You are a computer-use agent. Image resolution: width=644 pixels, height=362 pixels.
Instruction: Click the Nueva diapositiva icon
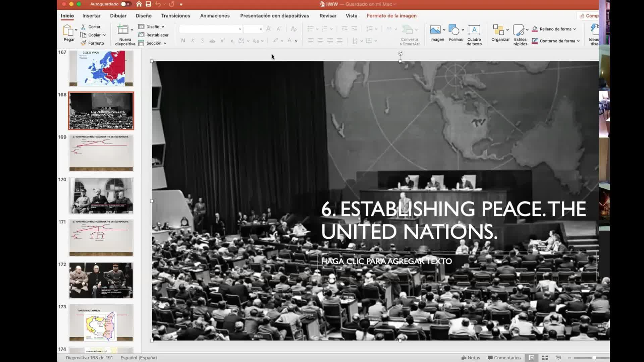pyautogui.click(x=123, y=30)
